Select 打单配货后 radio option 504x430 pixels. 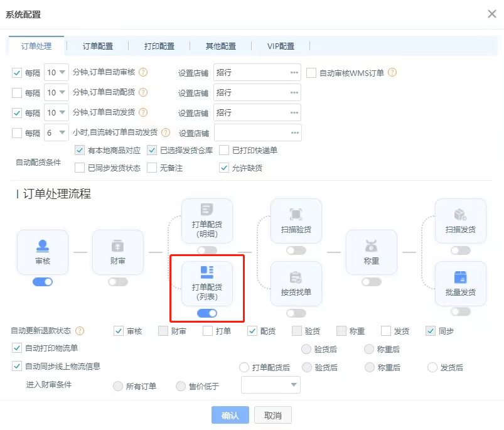coord(244,367)
